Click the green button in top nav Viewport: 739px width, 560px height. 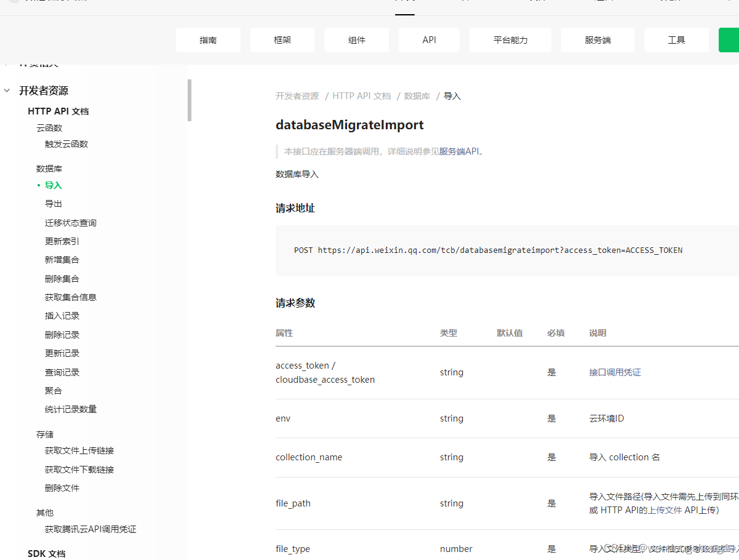pos(729,40)
